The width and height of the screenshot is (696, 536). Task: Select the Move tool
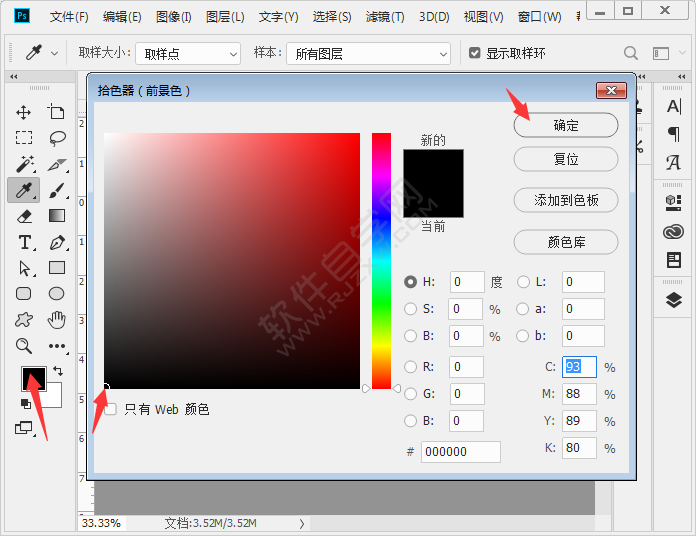tap(24, 112)
